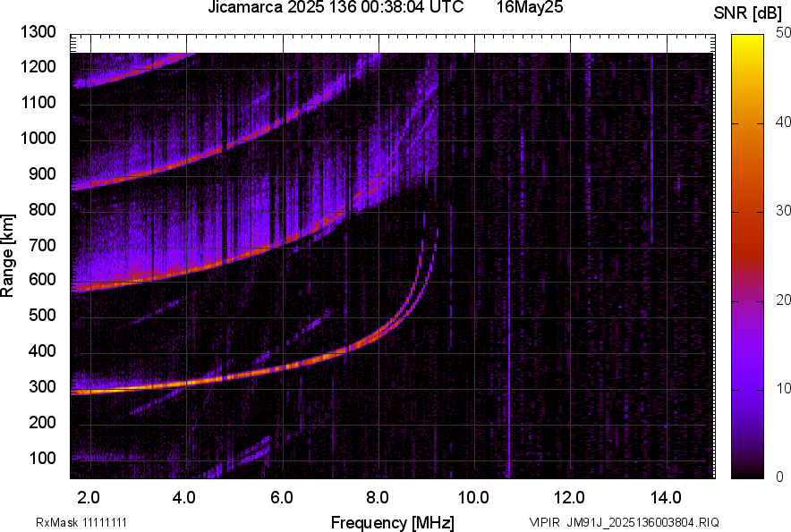Click the range tick label '700'
The image size is (791, 532).
[x=42, y=245]
